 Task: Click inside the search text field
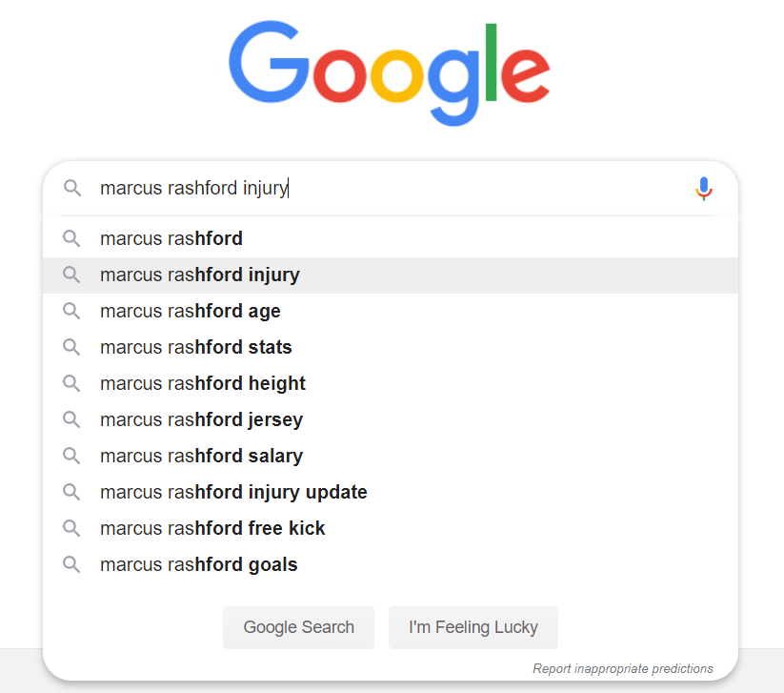click(390, 188)
